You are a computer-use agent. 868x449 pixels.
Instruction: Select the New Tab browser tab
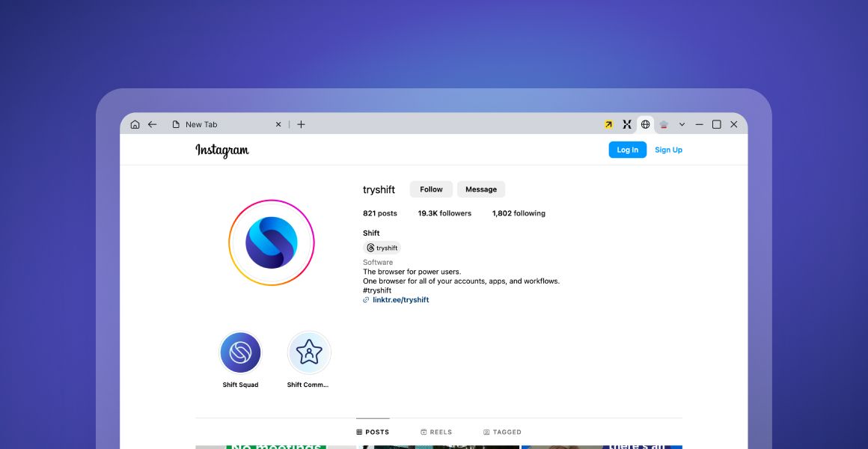point(227,124)
